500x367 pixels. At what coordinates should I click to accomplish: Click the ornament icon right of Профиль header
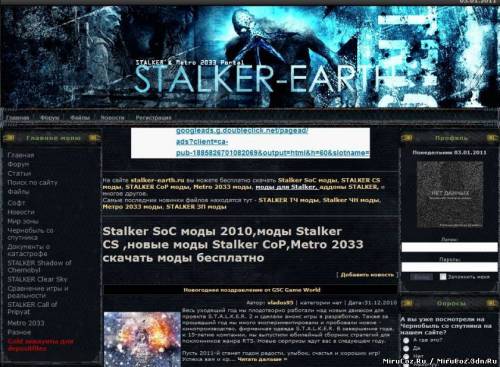click(x=492, y=138)
